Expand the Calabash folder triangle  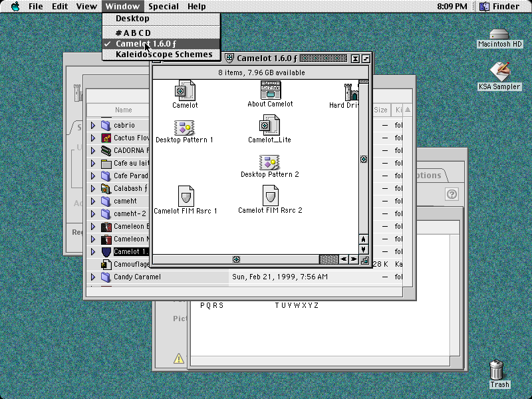click(x=93, y=188)
